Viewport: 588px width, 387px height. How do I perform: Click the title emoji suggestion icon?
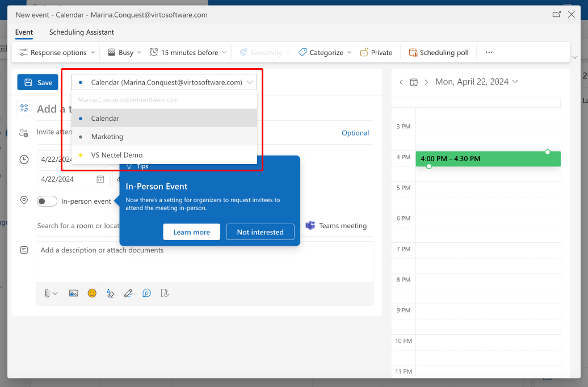(x=24, y=108)
